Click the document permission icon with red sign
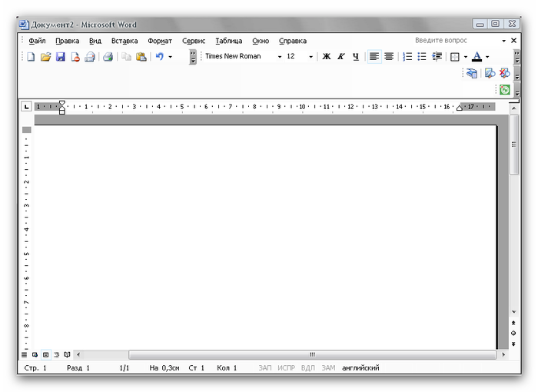 (x=75, y=57)
